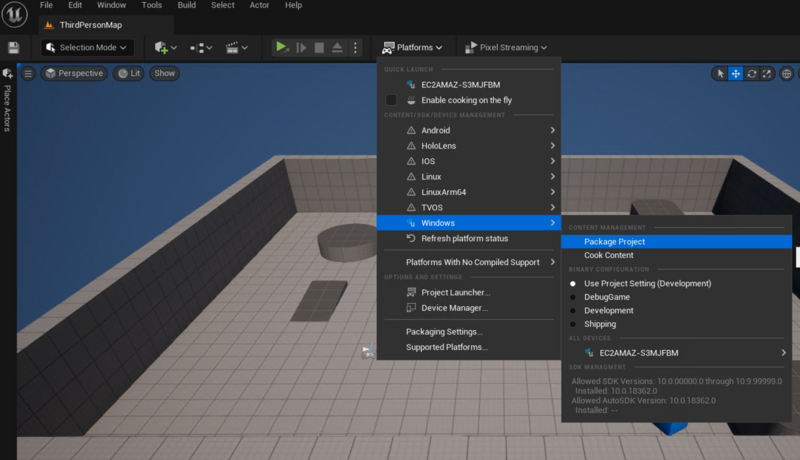This screenshot has width=800, height=460.
Task: Click the Eject from player button
Action: tap(337, 47)
